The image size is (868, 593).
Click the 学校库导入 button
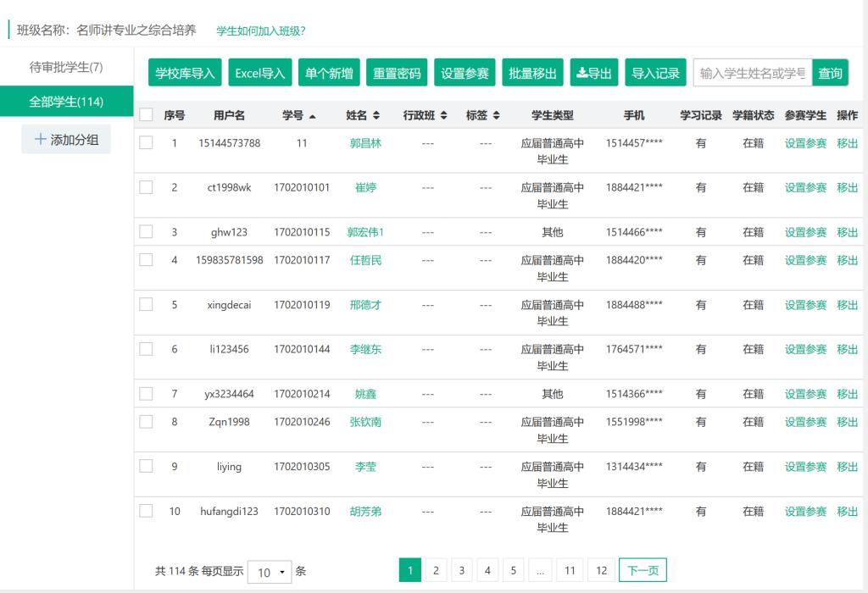[185, 74]
